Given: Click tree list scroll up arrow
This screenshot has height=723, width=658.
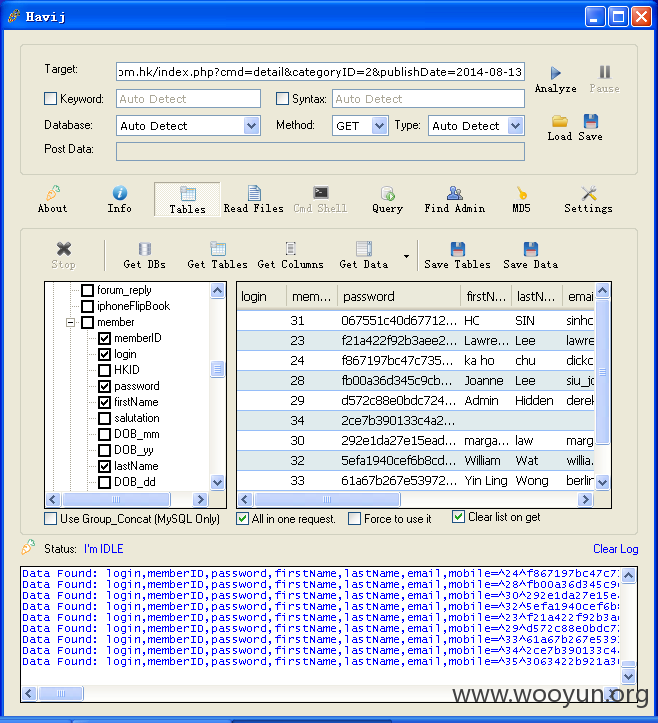Looking at the screenshot, I should (218, 290).
